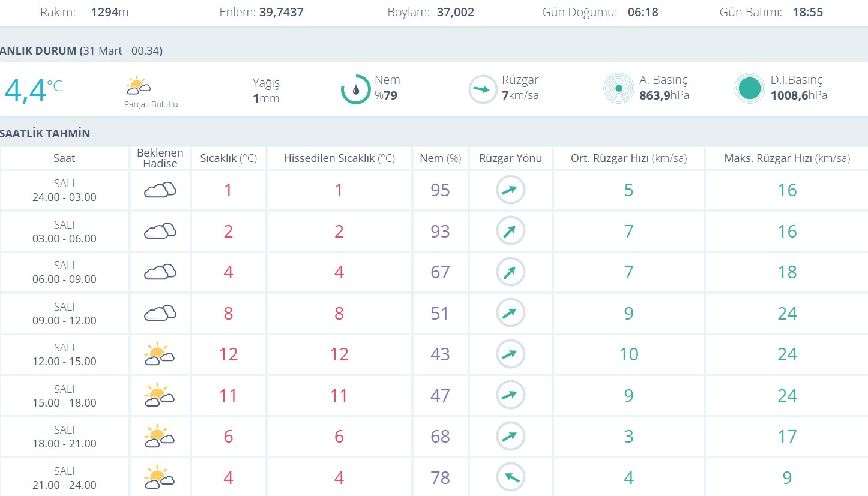This screenshot has height=496, width=868.
Task: Click the humidity droplet gauge icon
Action: (x=355, y=89)
